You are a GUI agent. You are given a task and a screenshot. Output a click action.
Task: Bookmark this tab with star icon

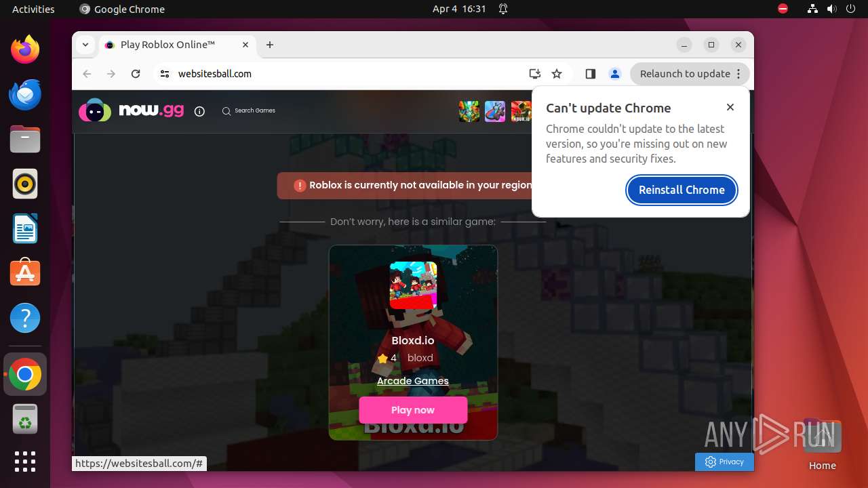click(557, 74)
